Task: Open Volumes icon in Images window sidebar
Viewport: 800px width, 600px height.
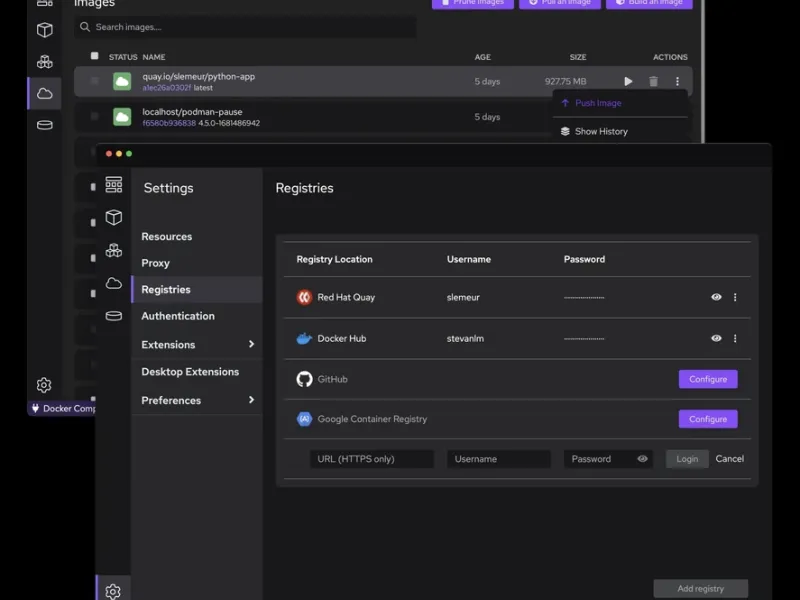Action: click(44, 125)
